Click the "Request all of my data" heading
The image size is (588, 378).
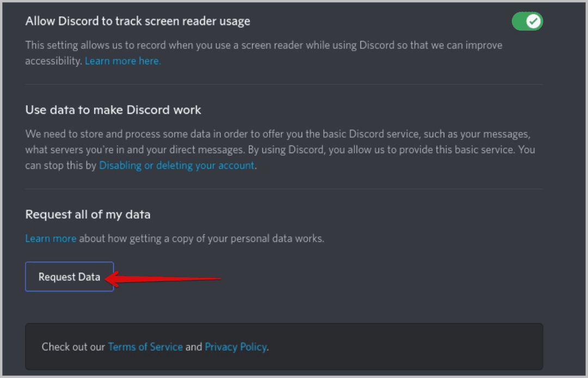[x=88, y=215]
